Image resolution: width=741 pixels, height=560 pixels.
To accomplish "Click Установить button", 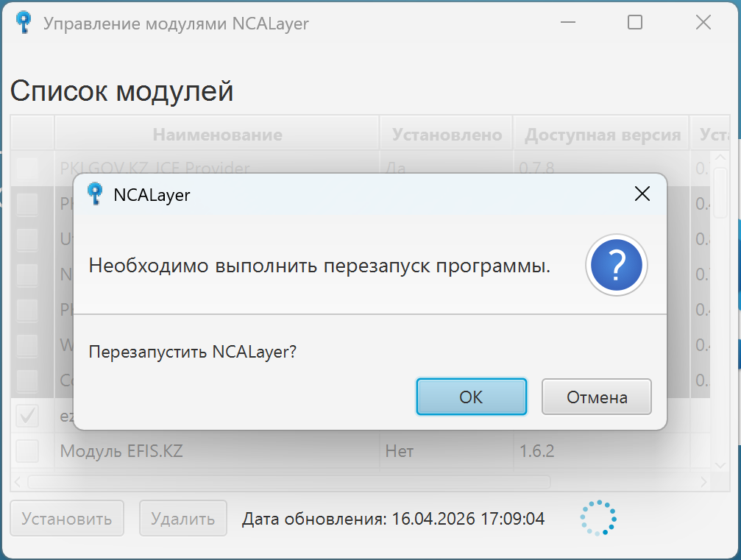I will click(67, 518).
